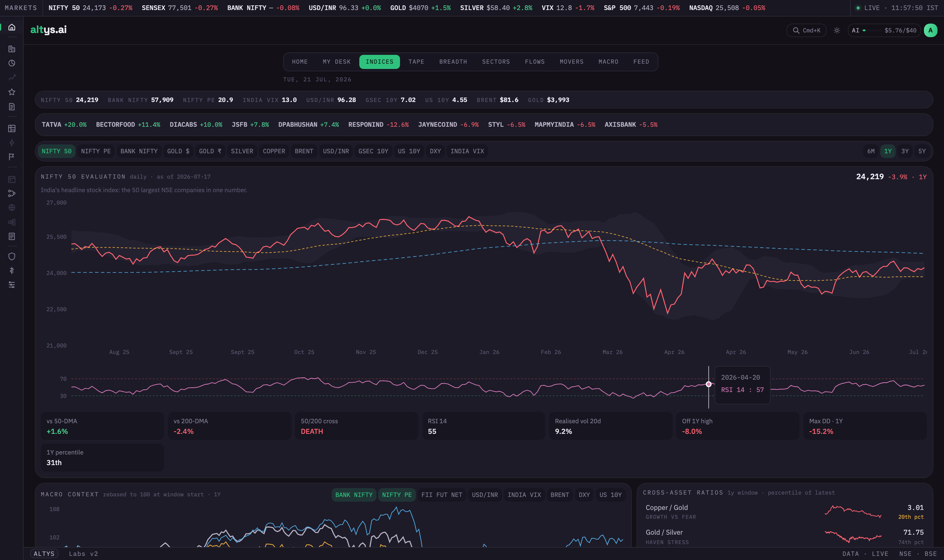The width and height of the screenshot is (944, 560).
Task: Enable FII FUT NET series in Macro Context
Action: tap(442, 495)
